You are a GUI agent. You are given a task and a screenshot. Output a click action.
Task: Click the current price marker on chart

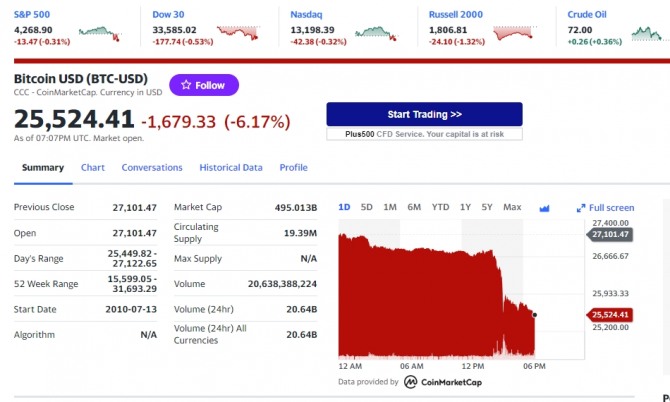[x=535, y=315]
